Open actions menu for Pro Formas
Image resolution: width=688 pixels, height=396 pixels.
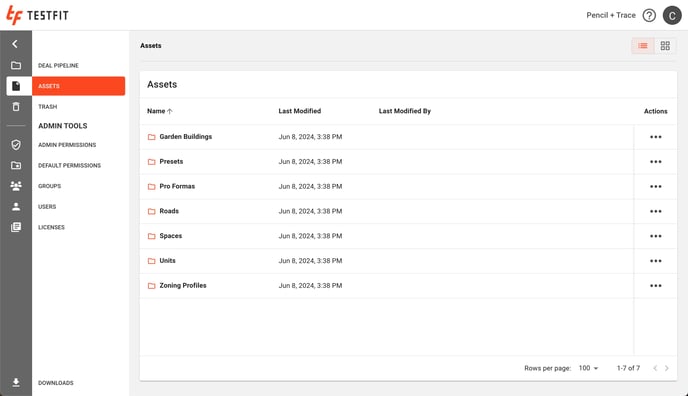pyautogui.click(x=656, y=186)
